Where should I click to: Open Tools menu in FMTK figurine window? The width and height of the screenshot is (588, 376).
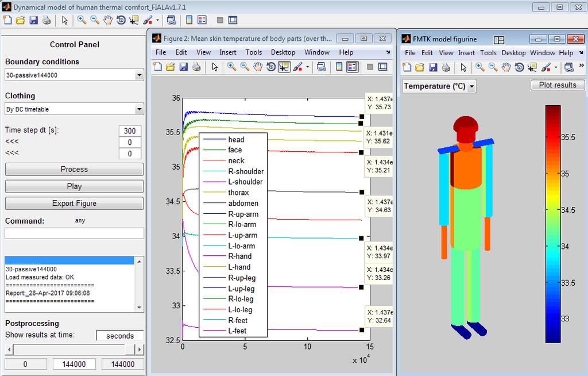click(488, 53)
